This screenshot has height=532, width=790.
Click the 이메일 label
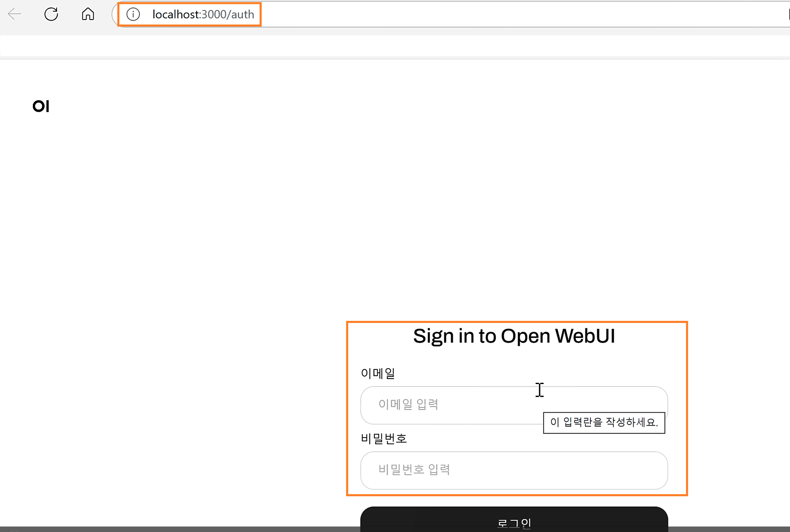[378, 373]
